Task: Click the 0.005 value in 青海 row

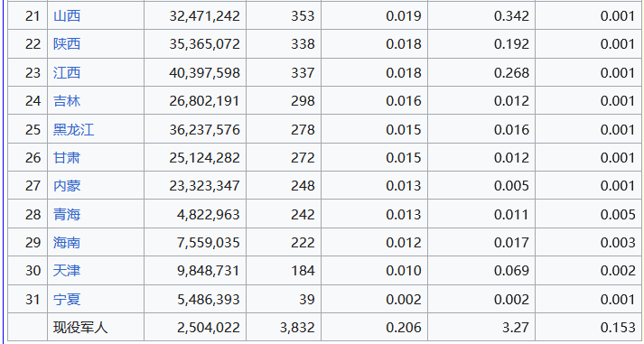Action: pyautogui.click(x=618, y=214)
